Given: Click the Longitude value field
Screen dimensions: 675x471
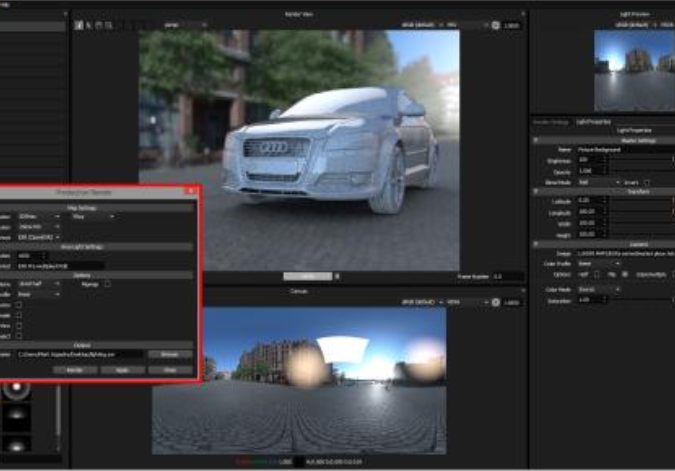Looking at the screenshot, I should pos(592,211).
